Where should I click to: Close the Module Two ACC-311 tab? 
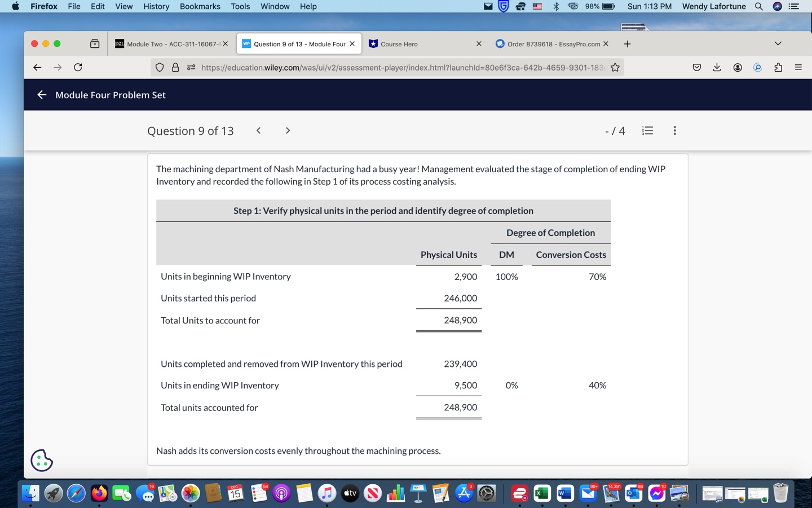point(225,43)
